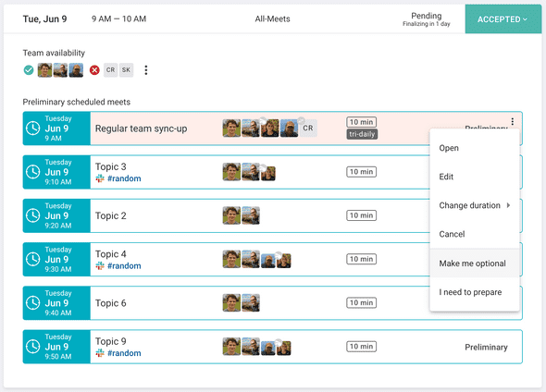Click the 10 min badge on Topic 6
546x392 pixels.
tap(361, 303)
